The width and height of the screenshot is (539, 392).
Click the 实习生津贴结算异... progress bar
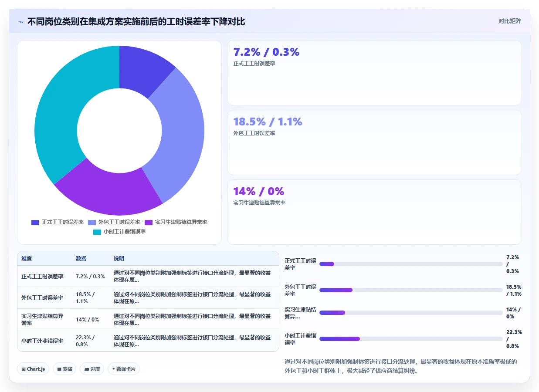coord(411,313)
